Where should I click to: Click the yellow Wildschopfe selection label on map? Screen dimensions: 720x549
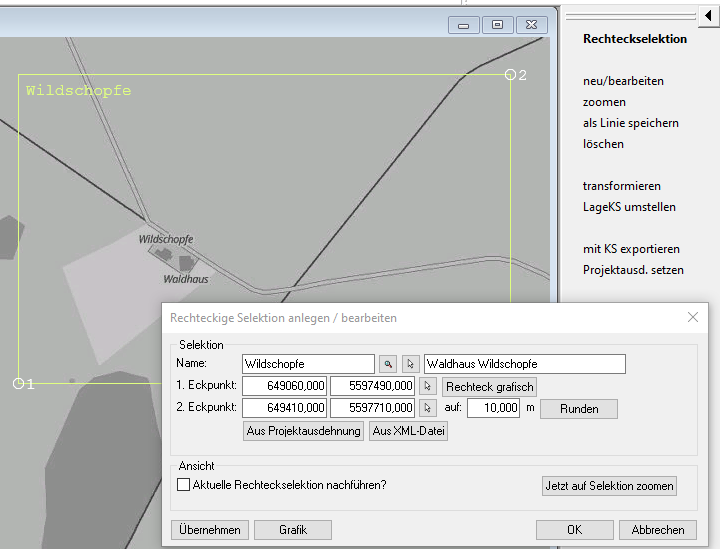click(79, 90)
